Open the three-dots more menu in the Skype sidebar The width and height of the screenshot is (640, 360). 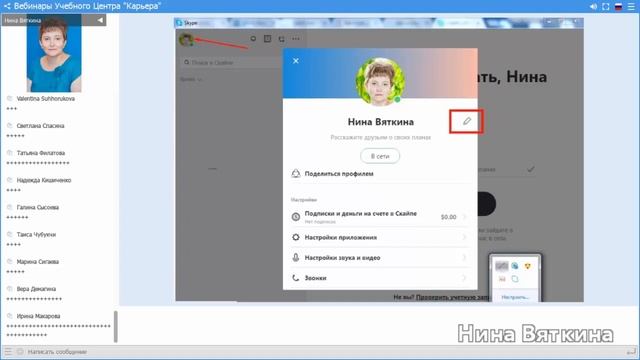296,39
